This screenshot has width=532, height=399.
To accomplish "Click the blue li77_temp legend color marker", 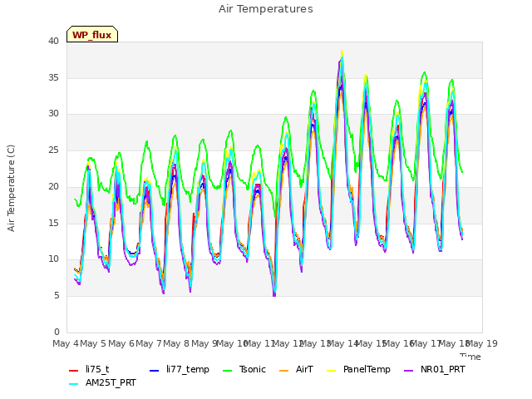I will pos(155,371).
